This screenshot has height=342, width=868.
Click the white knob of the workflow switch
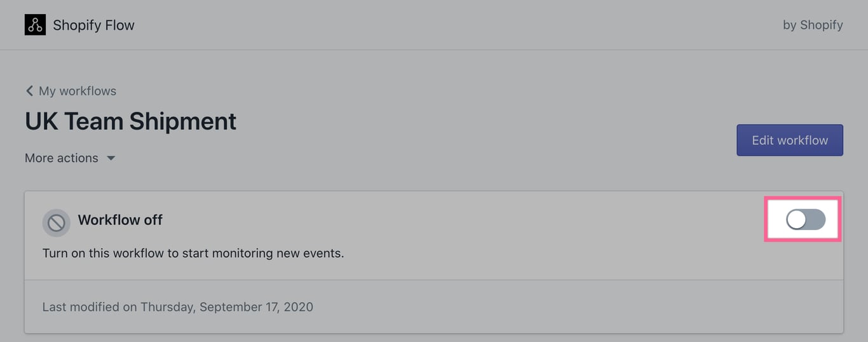[x=796, y=219]
